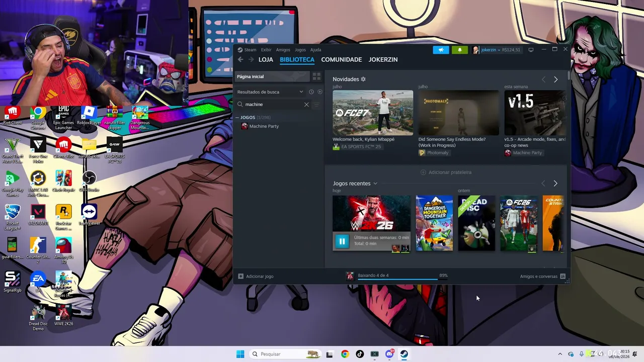Open the Steam announcements megaphone button
Screen dimensions: 644x362
tap(441, 50)
